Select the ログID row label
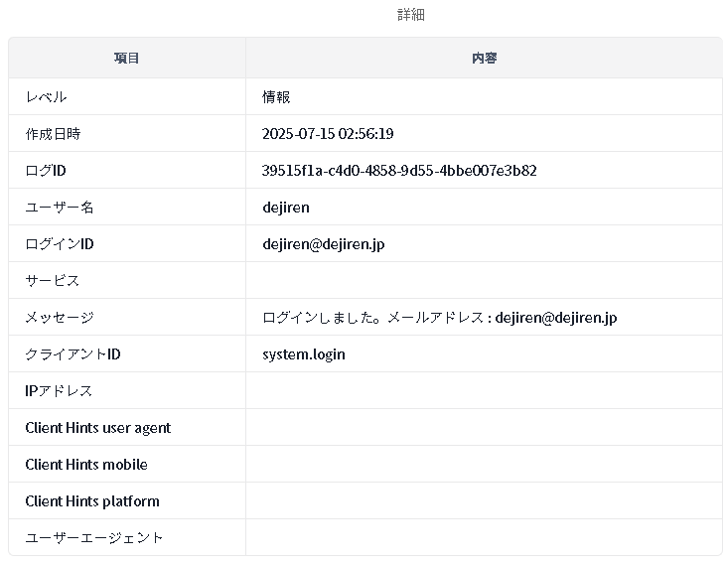This screenshot has width=728, height=563. (x=46, y=171)
